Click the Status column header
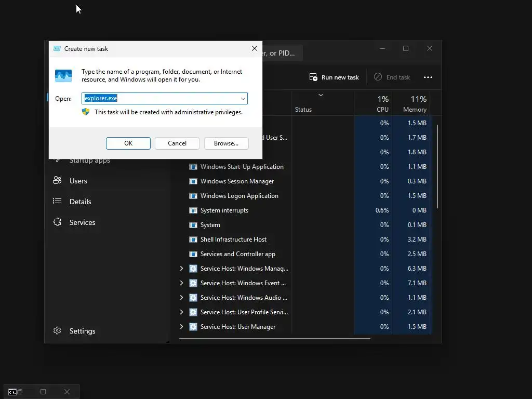The height and width of the screenshot is (399, 532). click(x=323, y=103)
